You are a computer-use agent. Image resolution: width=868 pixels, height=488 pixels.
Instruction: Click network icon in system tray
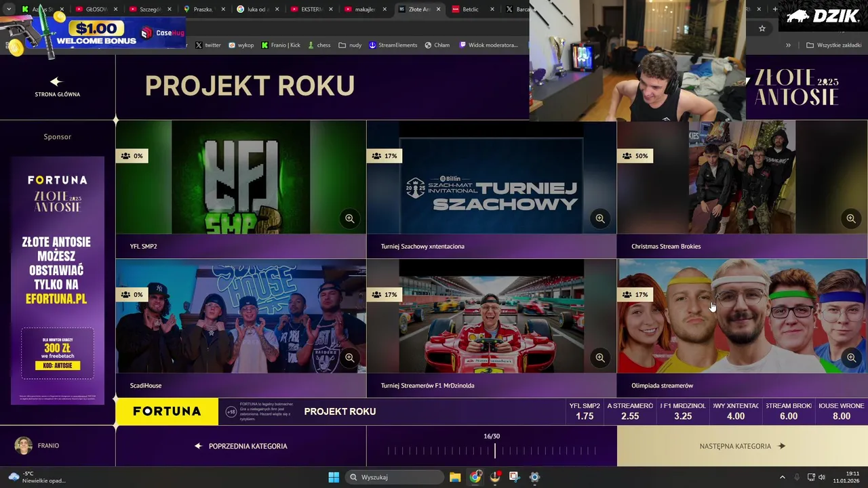coord(811,477)
